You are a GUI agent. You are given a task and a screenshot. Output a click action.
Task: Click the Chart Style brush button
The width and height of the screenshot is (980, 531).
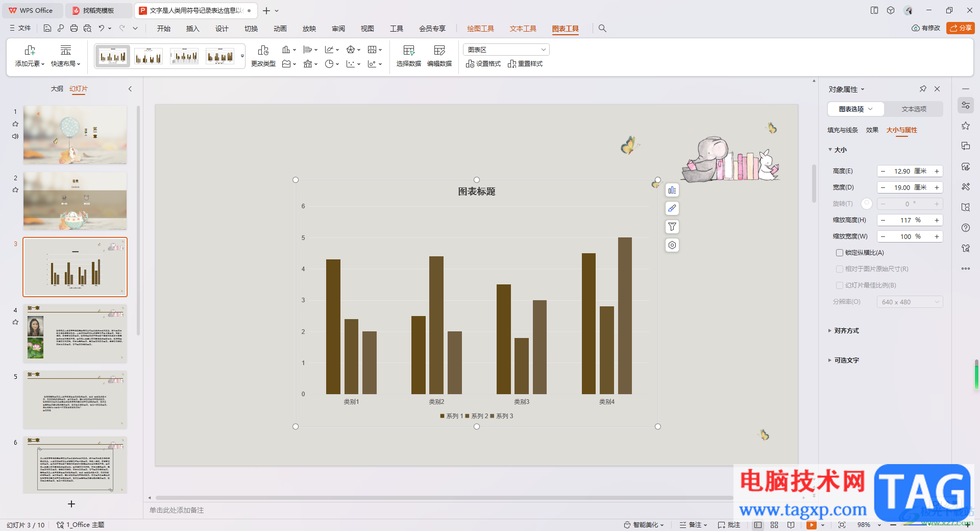672,208
